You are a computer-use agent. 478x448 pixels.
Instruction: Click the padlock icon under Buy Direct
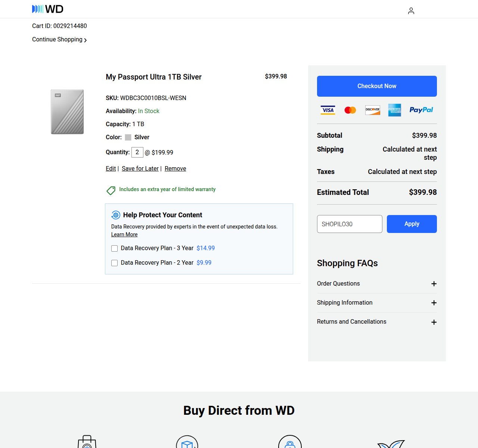[290, 442]
